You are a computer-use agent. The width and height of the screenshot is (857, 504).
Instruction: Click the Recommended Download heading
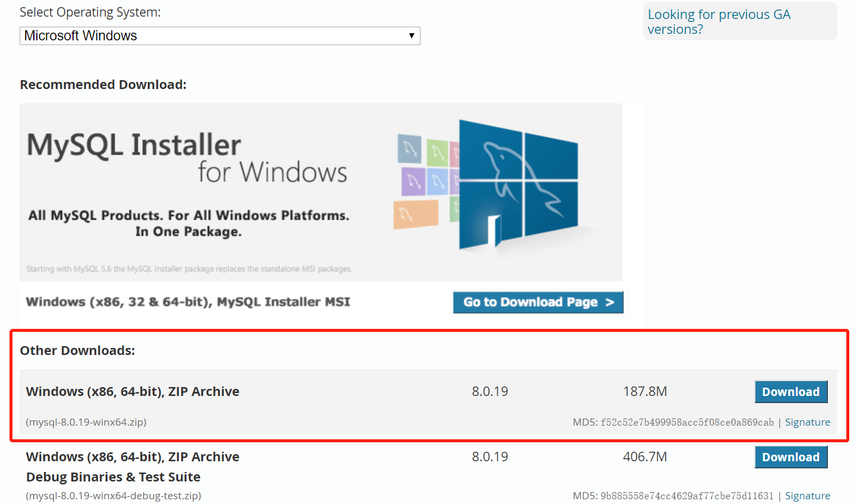102,84
